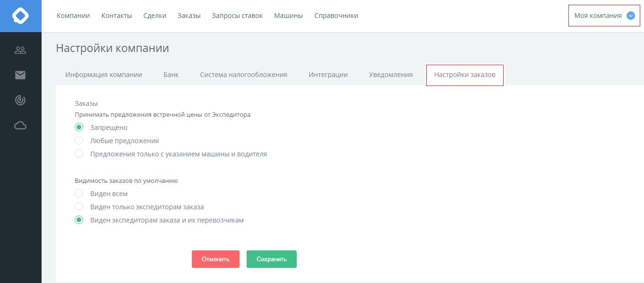Open the cloud sidebar icon
The image size is (644, 283).
point(20,125)
